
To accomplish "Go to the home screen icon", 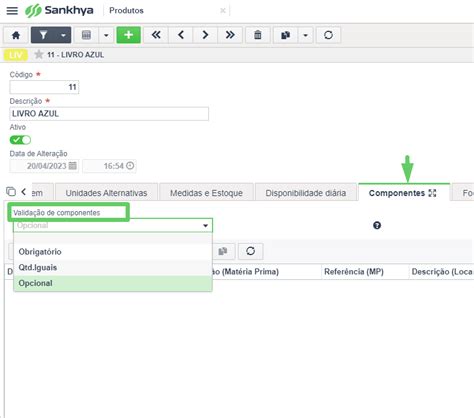I will pos(16,35).
